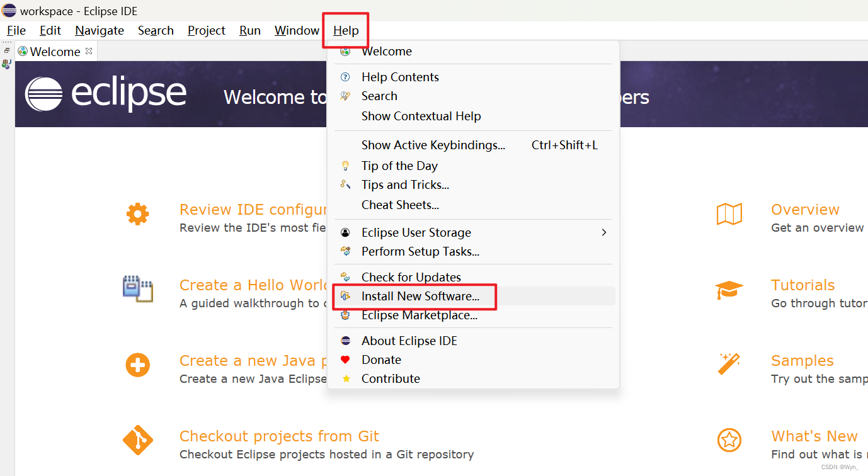This screenshot has height=476, width=868.
Task: Open Checkout projects from Git link
Action: (x=279, y=436)
